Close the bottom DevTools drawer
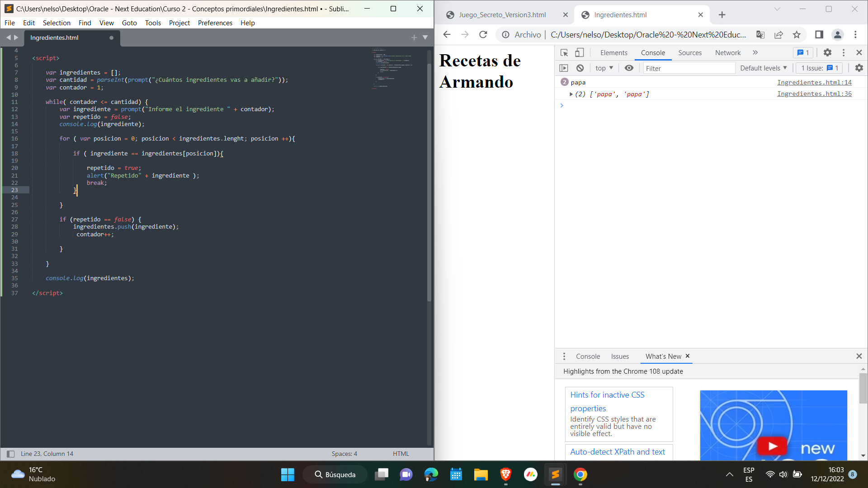Viewport: 868px width, 488px height. point(859,357)
